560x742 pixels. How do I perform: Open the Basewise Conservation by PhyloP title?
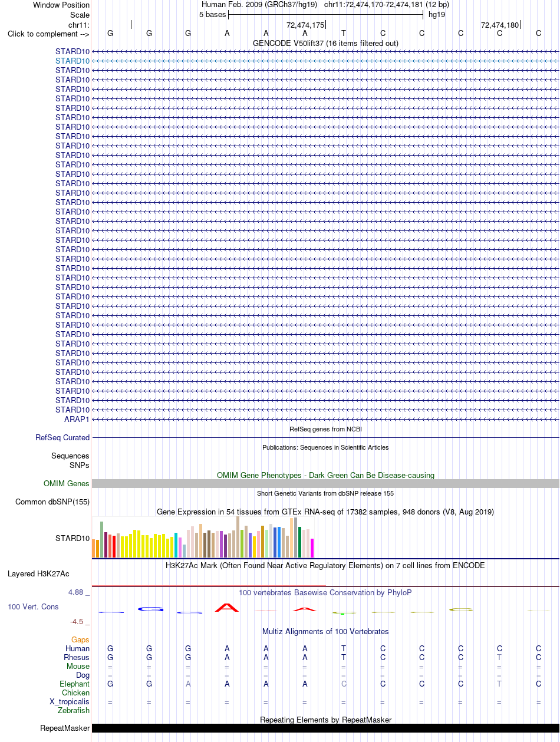point(325,592)
